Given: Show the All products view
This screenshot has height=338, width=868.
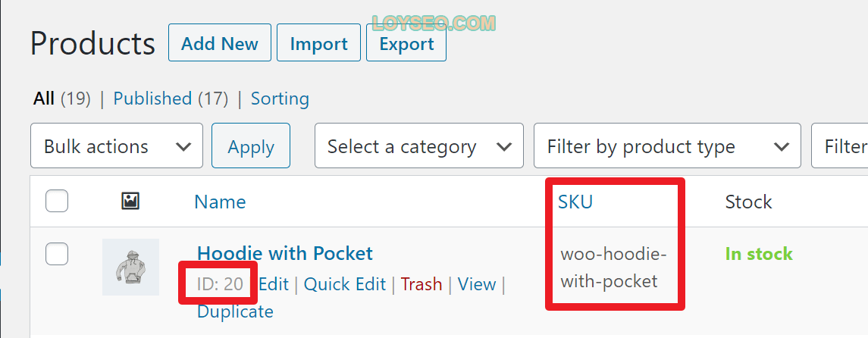Looking at the screenshot, I should (x=44, y=99).
